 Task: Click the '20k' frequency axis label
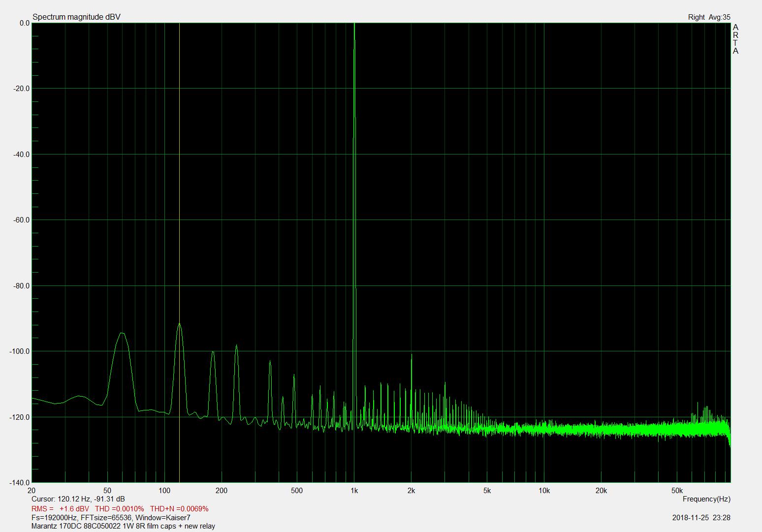coord(601,491)
